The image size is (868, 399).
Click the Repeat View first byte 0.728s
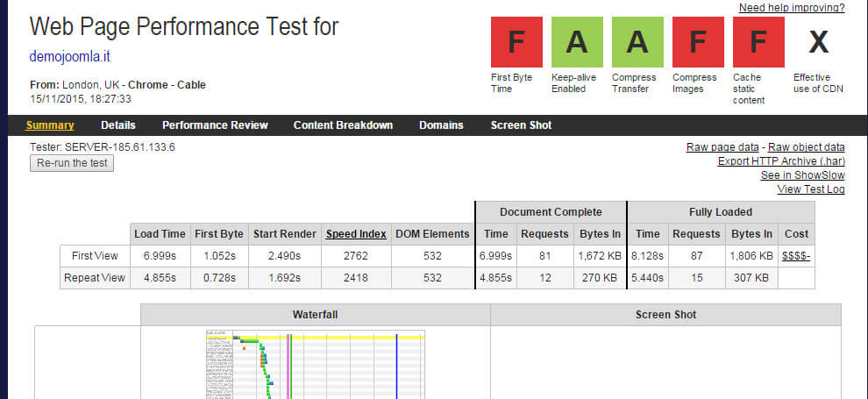click(219, 278)
